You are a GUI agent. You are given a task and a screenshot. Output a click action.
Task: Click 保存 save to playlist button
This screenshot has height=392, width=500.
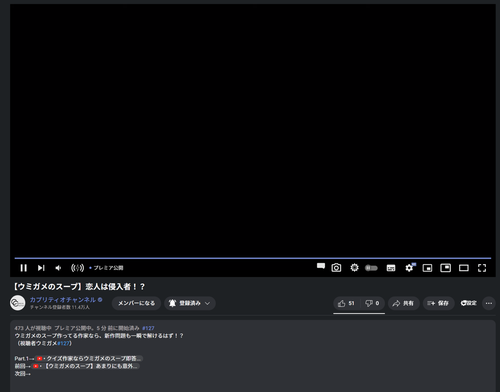438,303
